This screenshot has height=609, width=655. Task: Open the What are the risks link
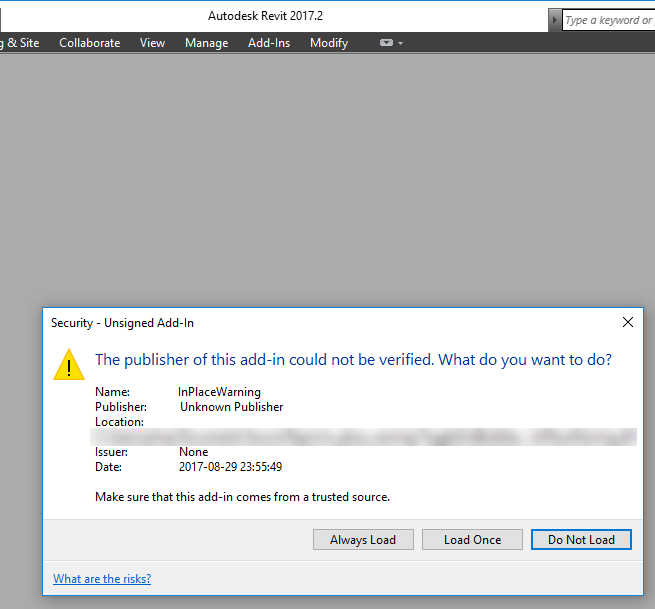coord(102,579)
